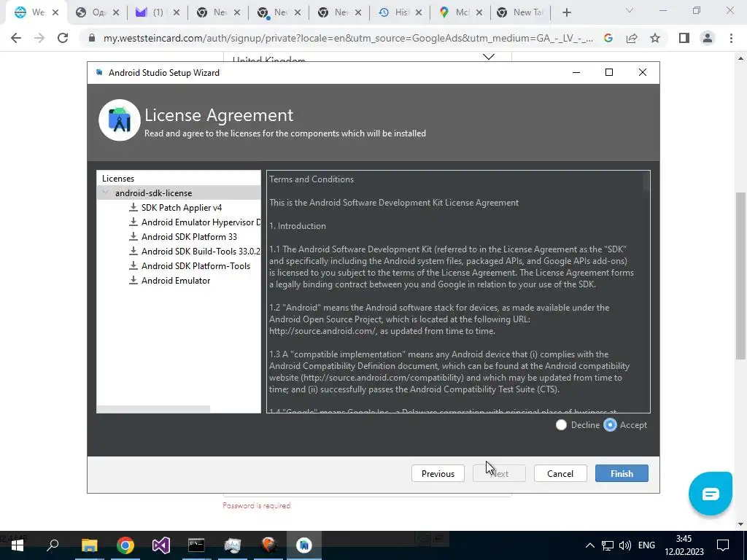Collapse the android-sdk-license tree node
Screen dimensions: 747x560
coord(105,192)
